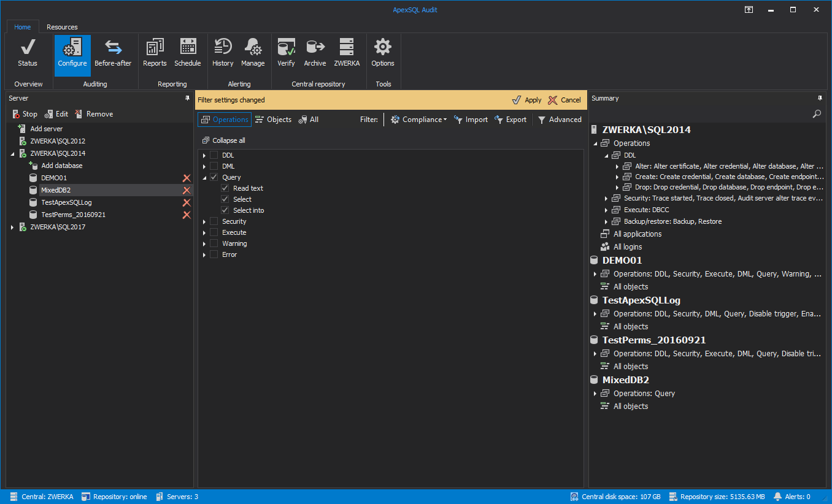832x504 pixels.
Task: Select the TestApexSQLLog database in server tree
Action: pos(66,202)
